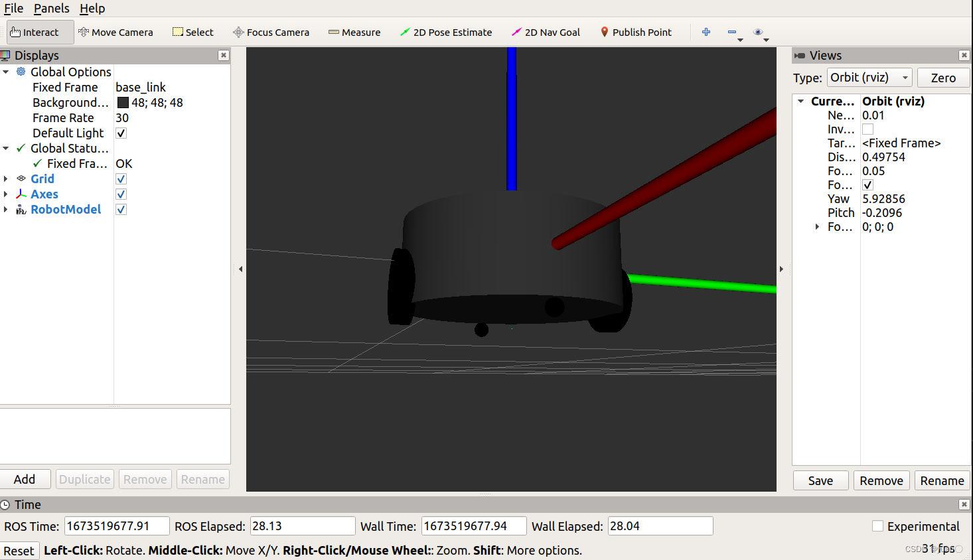
Task: Activate the Publish Point tool
Action: pyautogui.click(x=636, y=32)
